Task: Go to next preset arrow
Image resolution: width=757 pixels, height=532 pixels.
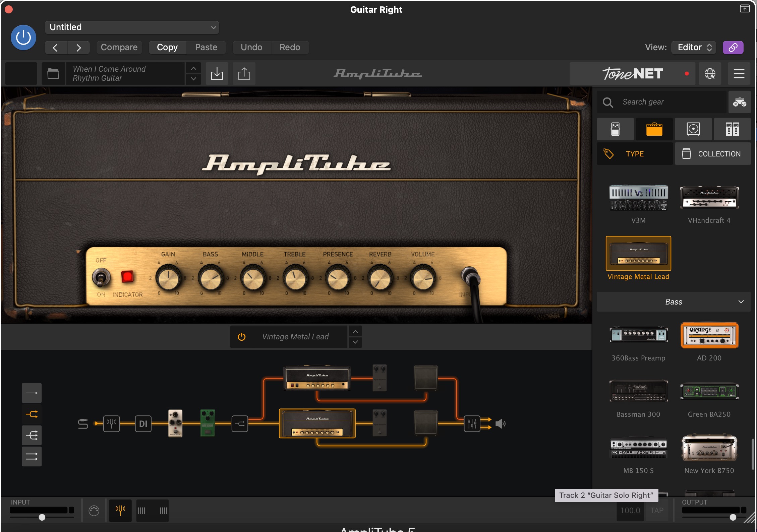Action: click(x=78, y=48)
